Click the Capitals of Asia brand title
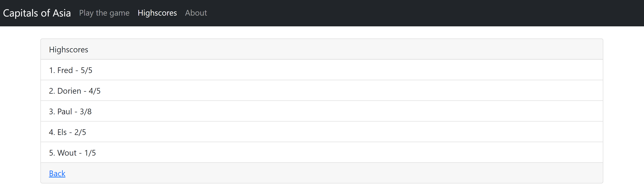The image size is (644, 188). point(37,13)
